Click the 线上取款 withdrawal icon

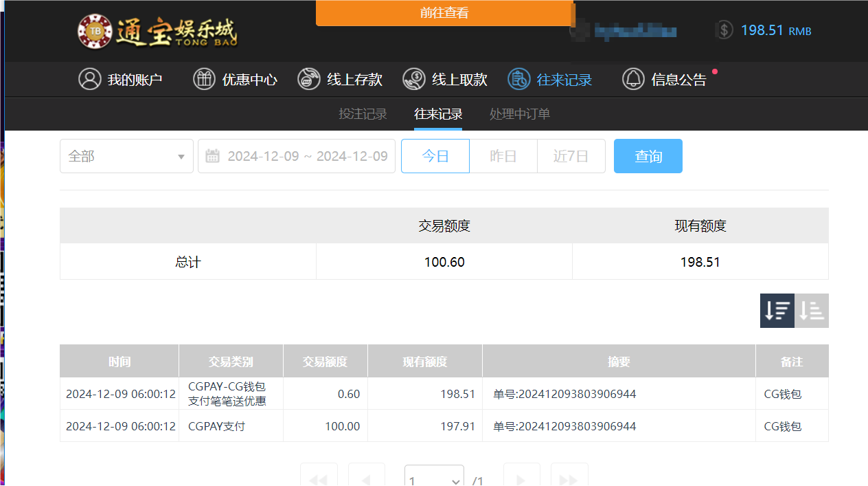coord(413,79)
